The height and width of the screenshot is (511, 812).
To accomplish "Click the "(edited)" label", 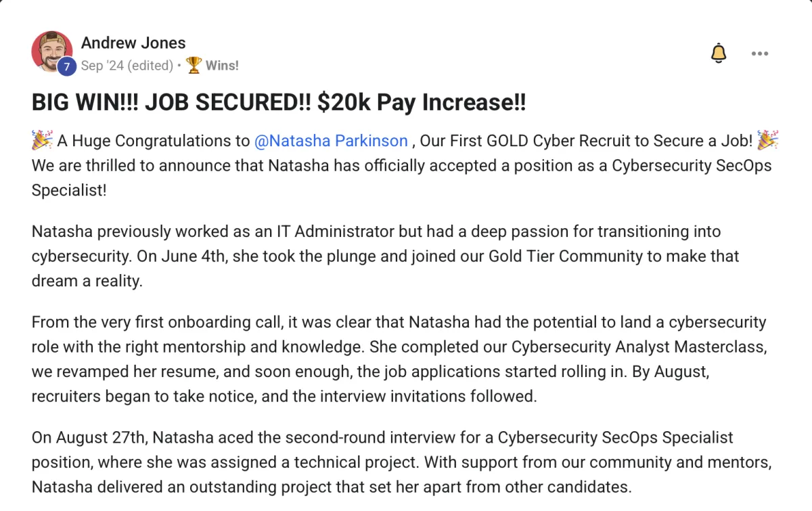I will point(150,66).
